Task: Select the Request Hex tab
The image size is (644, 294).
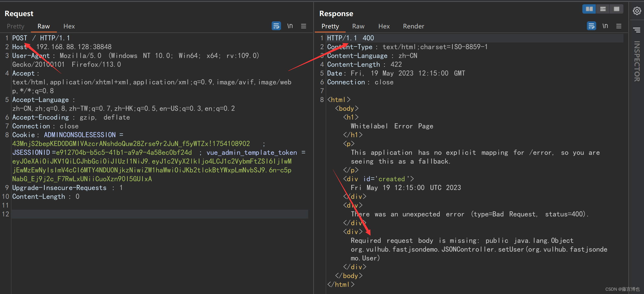Action: pos(69,26)
